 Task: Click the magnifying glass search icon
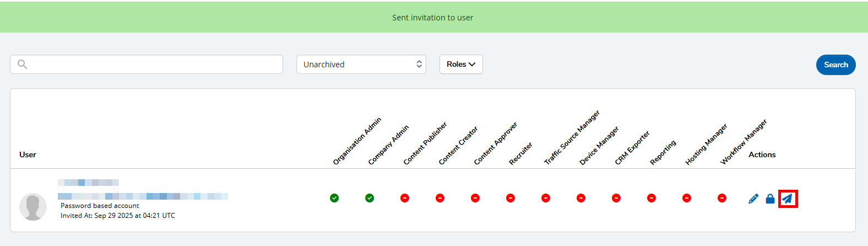[x=22, y=65]
